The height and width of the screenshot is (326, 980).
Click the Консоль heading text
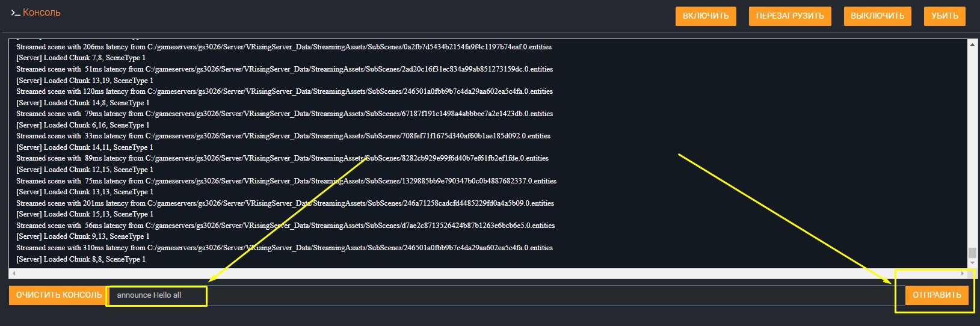tap(42, 13)
